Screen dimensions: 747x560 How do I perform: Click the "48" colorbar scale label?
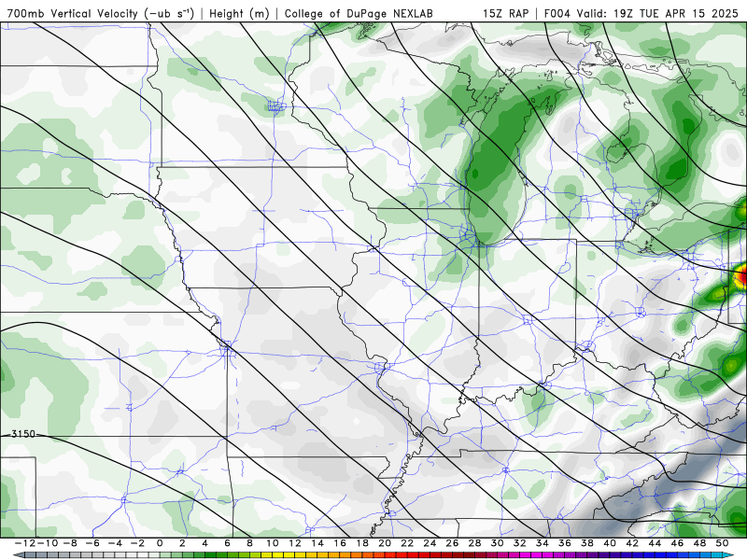pos(699,543)
